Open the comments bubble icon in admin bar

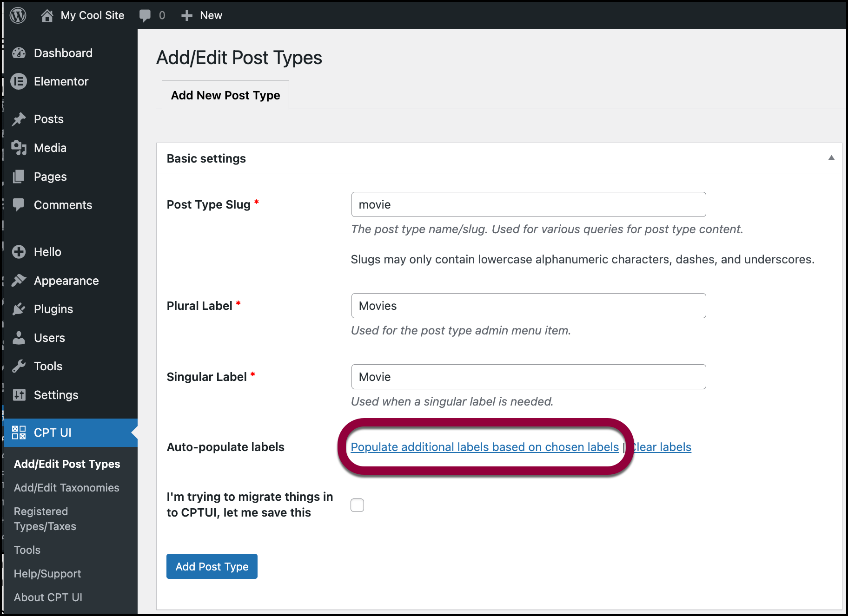145,16
